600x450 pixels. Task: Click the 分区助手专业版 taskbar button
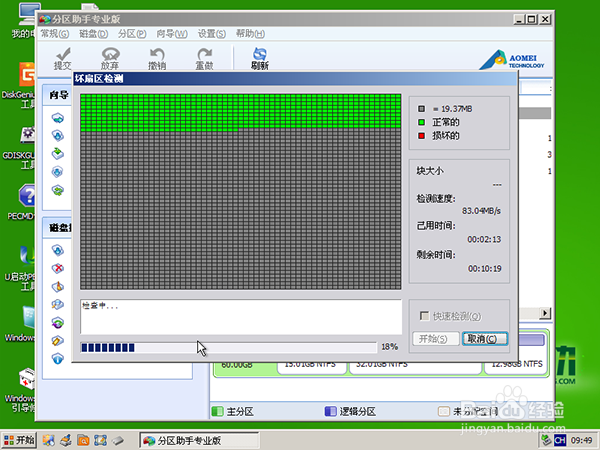199,440
